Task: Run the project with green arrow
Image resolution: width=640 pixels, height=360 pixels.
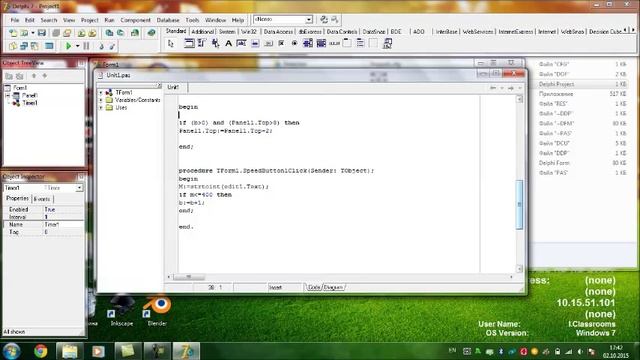Action: pyautogui.click(x=68, y=46)
